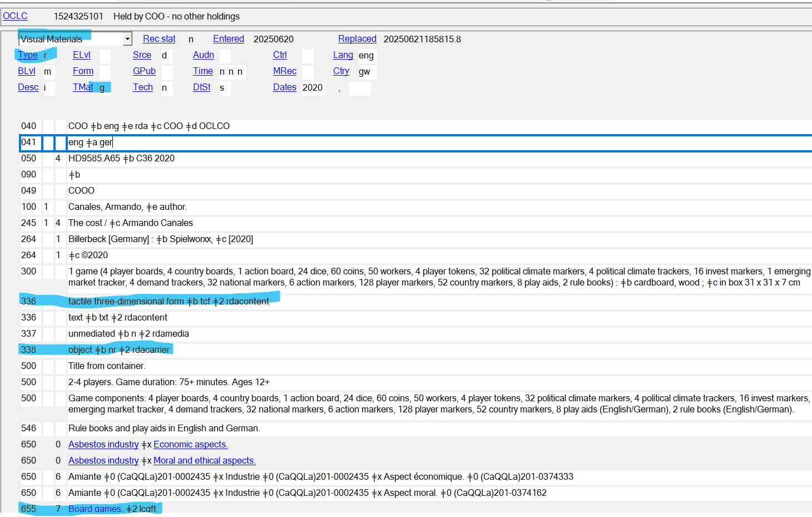Image resolution: width=812 pixels, height=517 pixels.
Task: Click the Desc label link
Action: 28,87
